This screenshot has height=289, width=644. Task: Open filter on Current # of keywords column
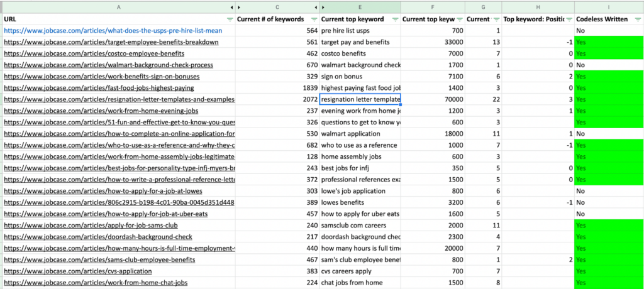(314, 19)
